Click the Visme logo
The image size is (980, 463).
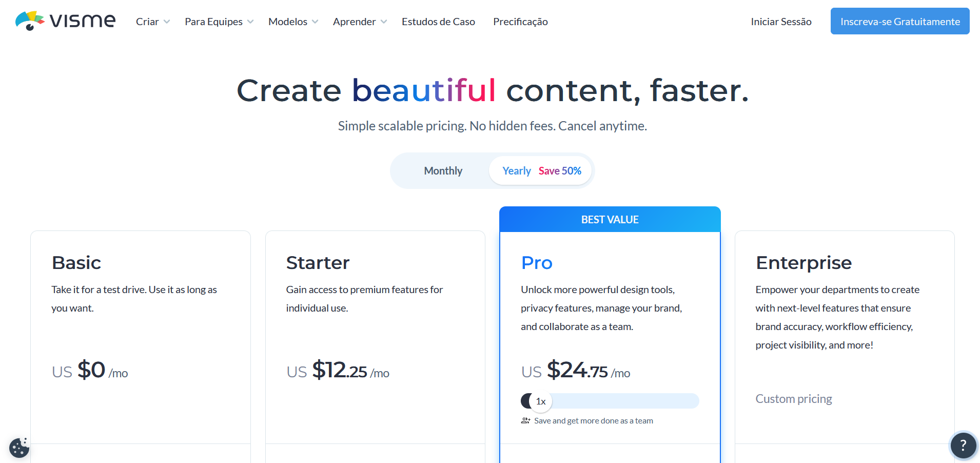[65, 21]
